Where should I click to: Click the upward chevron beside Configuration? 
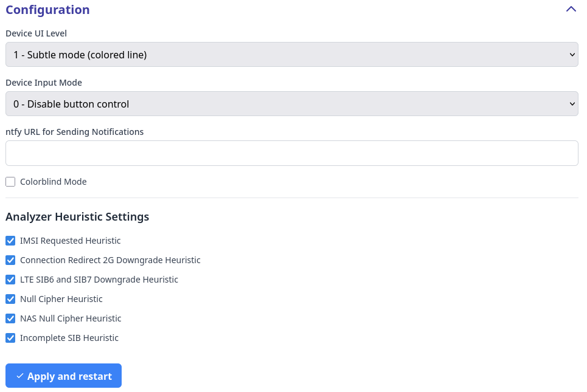571,9
